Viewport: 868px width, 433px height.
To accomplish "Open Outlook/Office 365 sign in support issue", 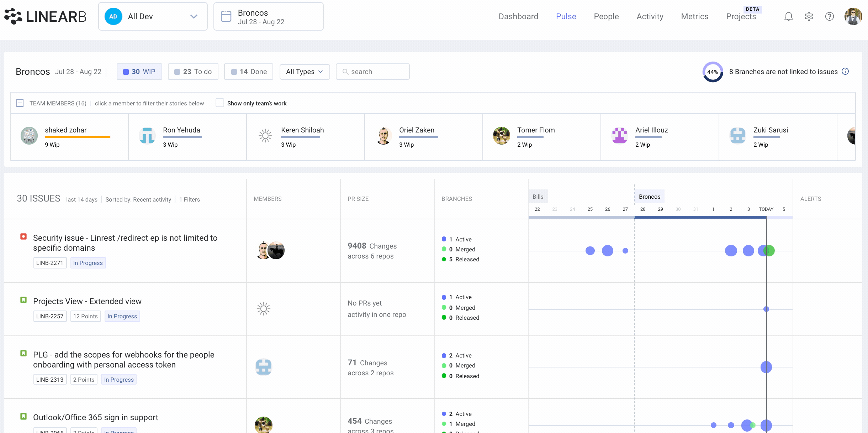I will coord(96,417).
